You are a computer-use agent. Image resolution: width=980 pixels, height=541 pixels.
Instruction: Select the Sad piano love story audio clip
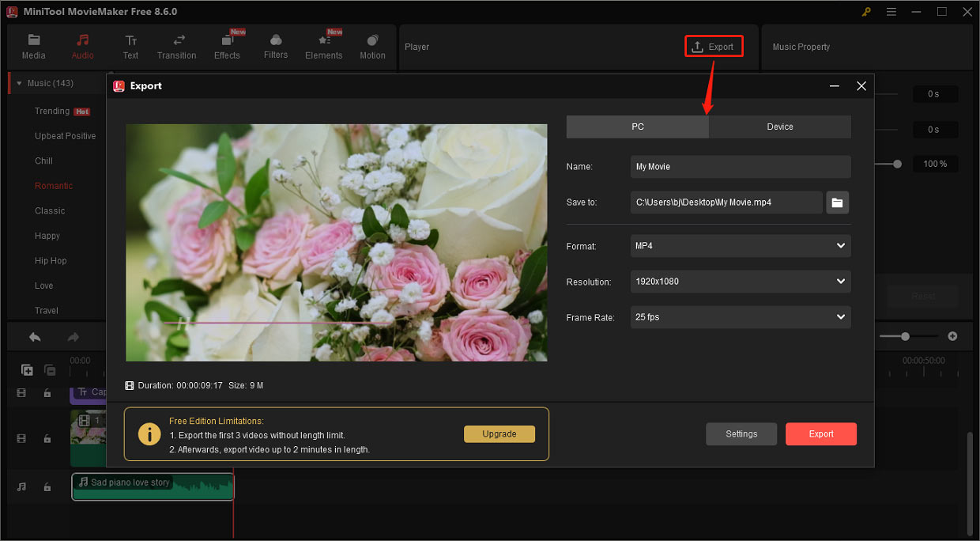coord(153,486)
